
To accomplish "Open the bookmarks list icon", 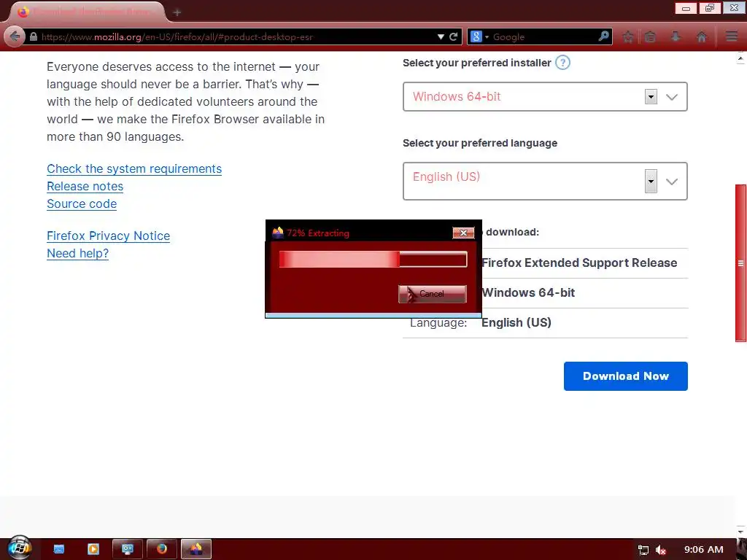I will (650, 36).
